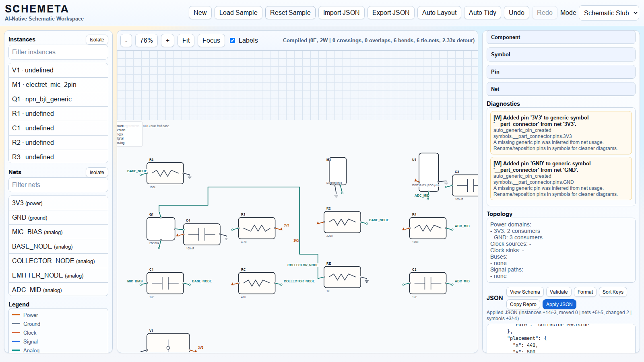Click the Isolate button for Nets
This screenshot has height=362, width=644.
coord(97,173)
